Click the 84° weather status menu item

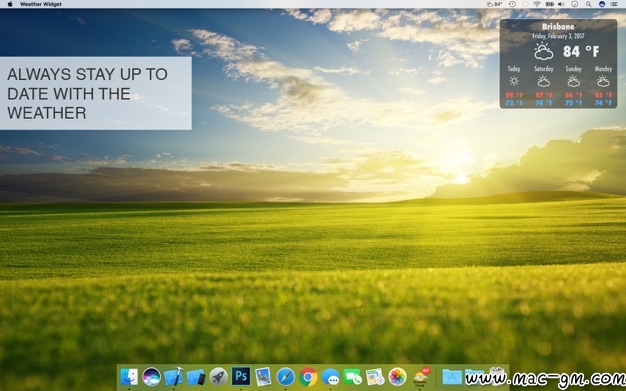(x=495, y=4)
